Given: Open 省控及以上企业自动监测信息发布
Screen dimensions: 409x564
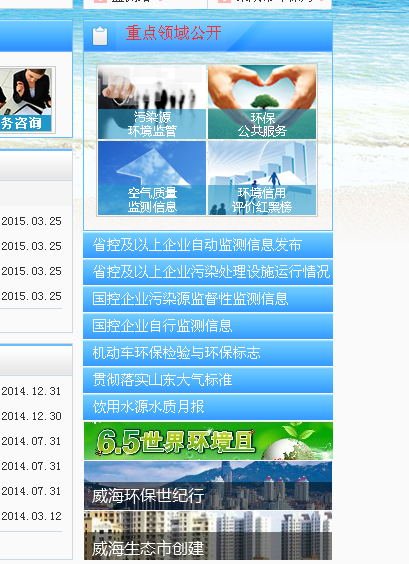Looking at the screenshot, I should click(x=208, y=245).
